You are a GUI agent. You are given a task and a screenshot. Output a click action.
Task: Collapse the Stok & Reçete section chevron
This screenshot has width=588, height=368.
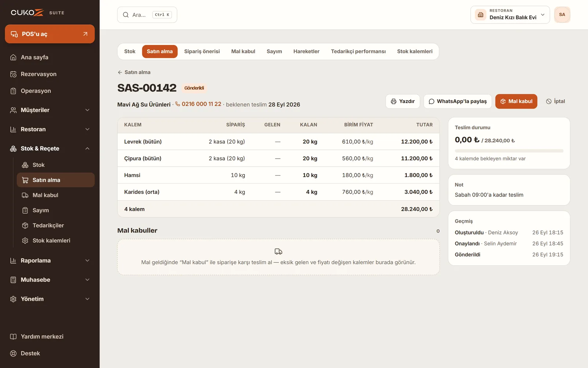coord(87,149)
